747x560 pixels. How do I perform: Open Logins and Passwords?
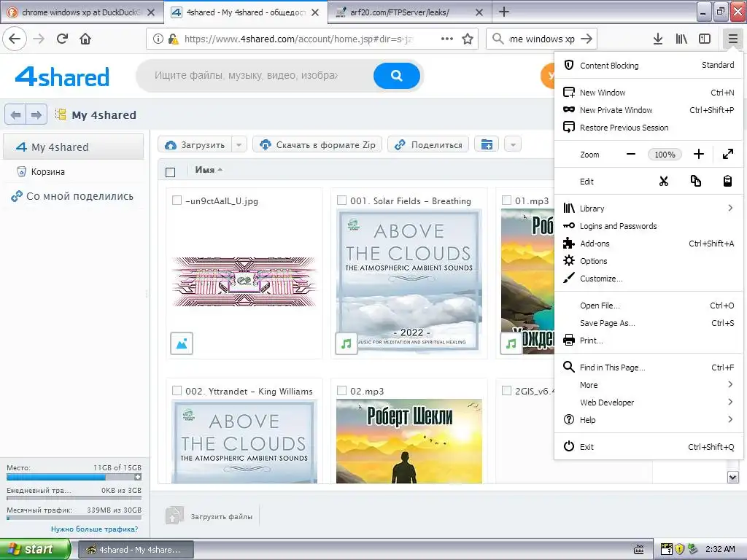pos(649,226)
